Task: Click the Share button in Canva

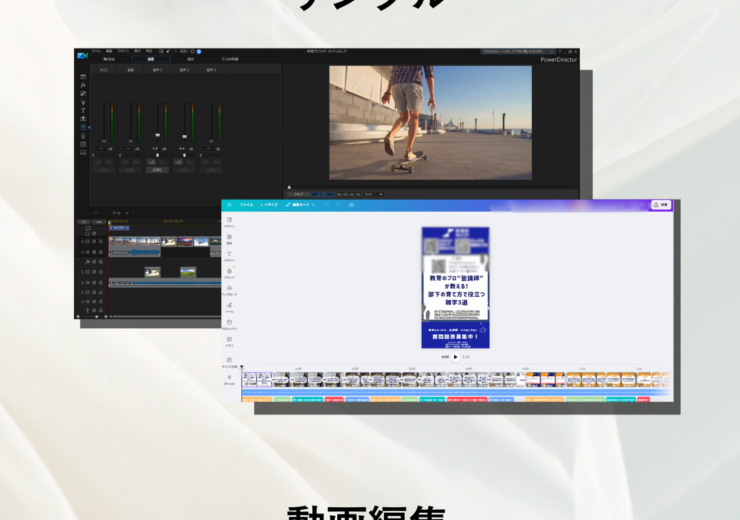Action: coord(660,204)
